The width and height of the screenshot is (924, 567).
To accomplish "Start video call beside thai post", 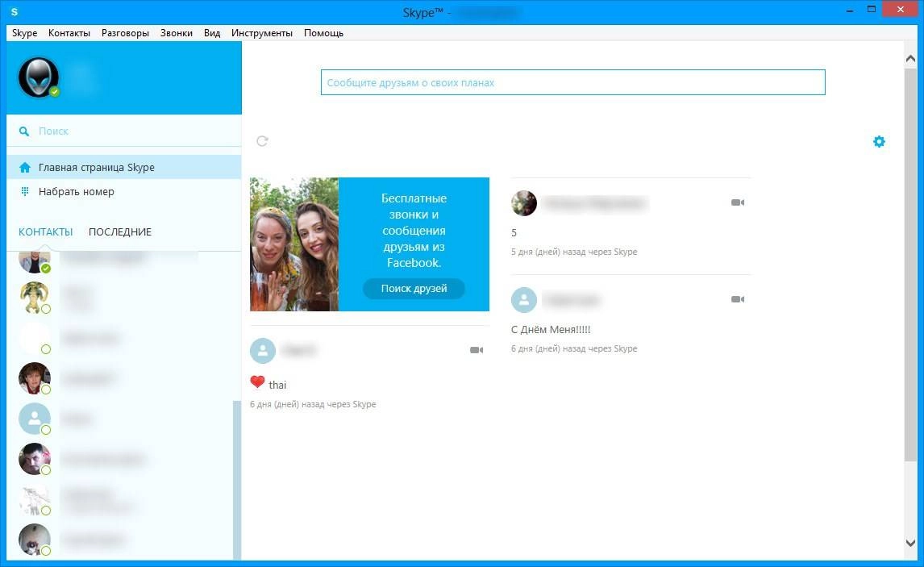I will 477,350.
